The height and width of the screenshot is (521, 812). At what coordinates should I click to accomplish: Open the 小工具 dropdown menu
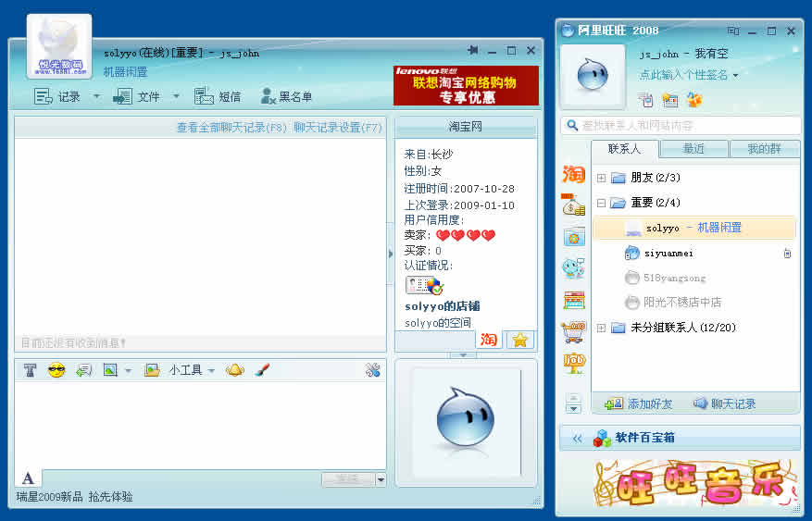(x=192, y=370)
